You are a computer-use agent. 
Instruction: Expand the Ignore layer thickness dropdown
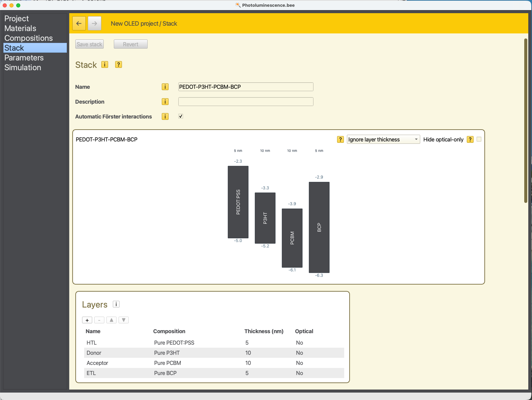383,139
